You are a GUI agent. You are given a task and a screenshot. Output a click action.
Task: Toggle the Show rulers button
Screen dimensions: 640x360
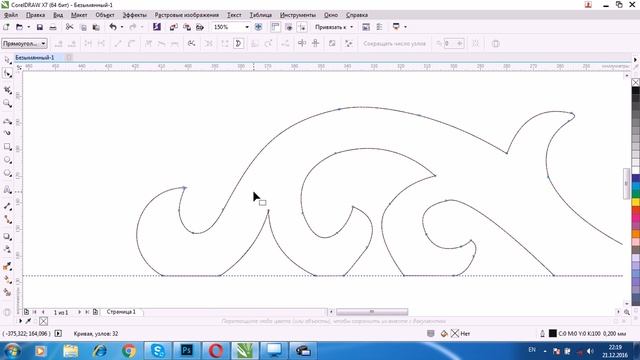pos(276,27)
